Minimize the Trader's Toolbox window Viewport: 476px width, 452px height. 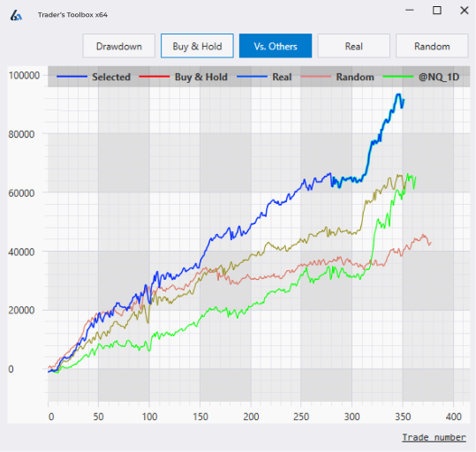tap(410, 11)
